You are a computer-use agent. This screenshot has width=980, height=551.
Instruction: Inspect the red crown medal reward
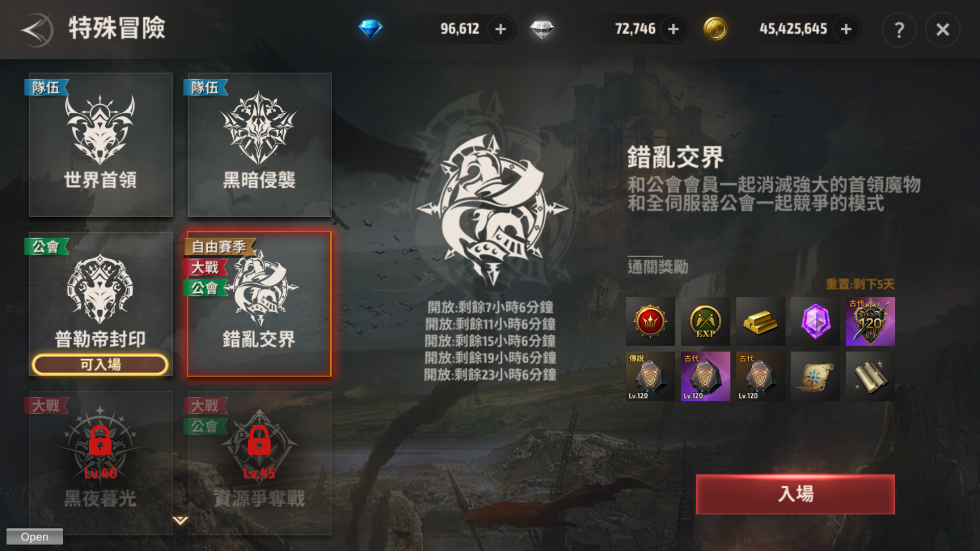[650, 321]
